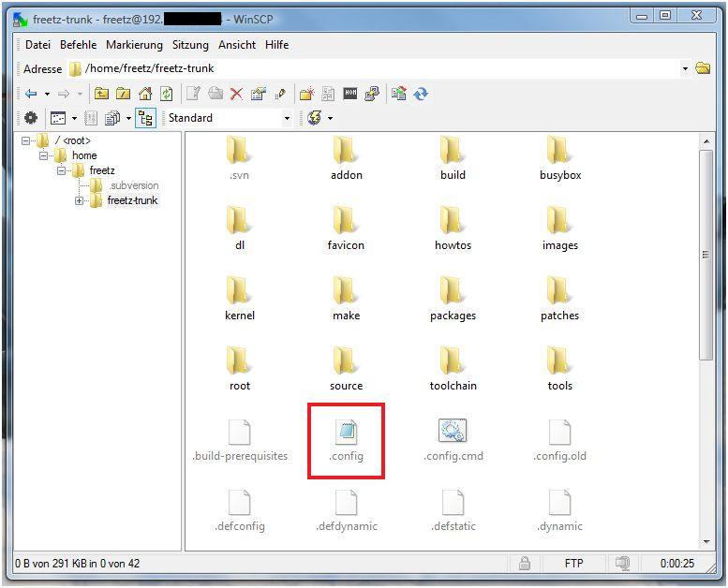
Task: Select the toolchain folder
Action: coord(453,369)
